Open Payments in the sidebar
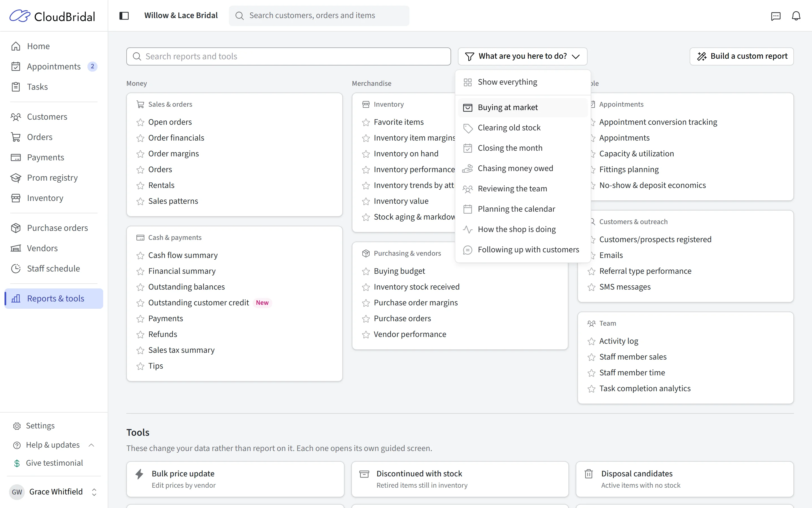Image resolution: width=812 pixels, height=508 pixels. 54,157
